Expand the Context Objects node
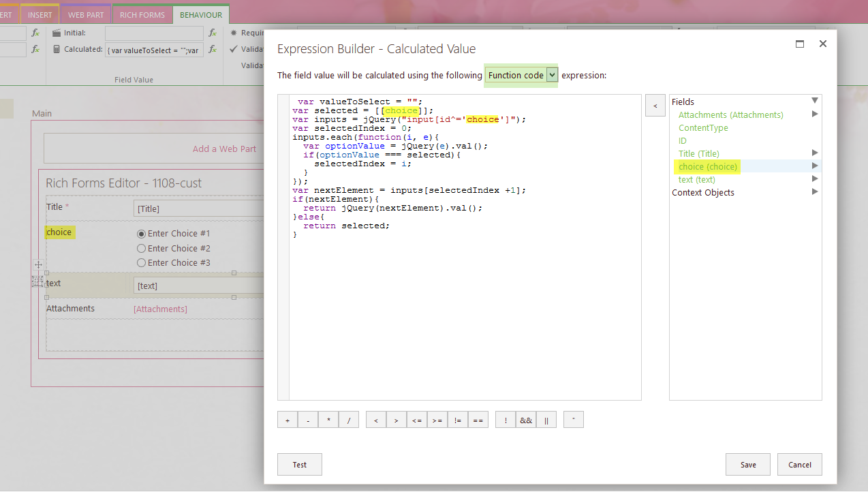 (814, 192)
